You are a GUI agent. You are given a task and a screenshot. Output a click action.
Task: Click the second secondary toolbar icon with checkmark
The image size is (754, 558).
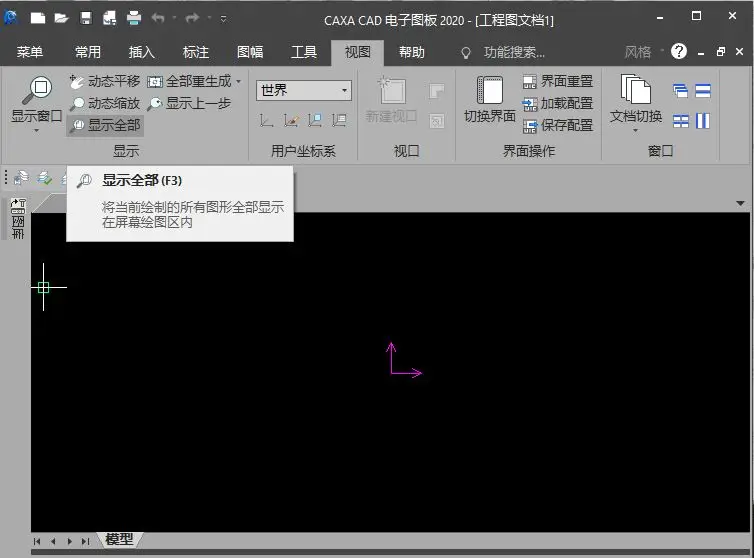click(44, 178)
